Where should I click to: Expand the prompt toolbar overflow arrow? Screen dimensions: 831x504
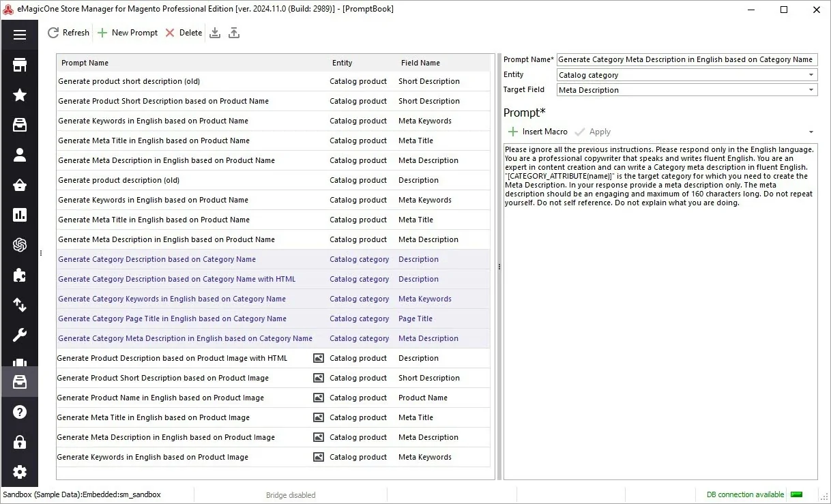point(811,132)
